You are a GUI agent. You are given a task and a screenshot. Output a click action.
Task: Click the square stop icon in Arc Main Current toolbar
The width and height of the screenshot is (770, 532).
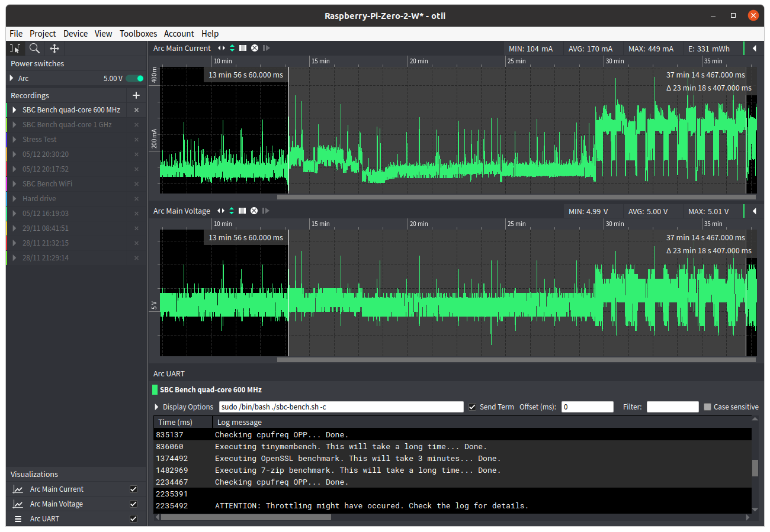click(243, 49)
